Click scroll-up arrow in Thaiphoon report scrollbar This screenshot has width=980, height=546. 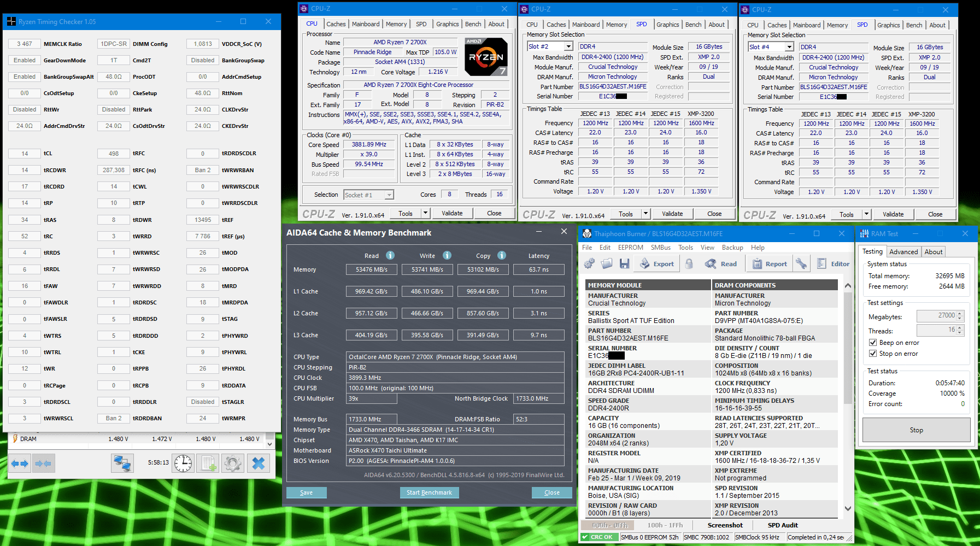coord(848,285)
